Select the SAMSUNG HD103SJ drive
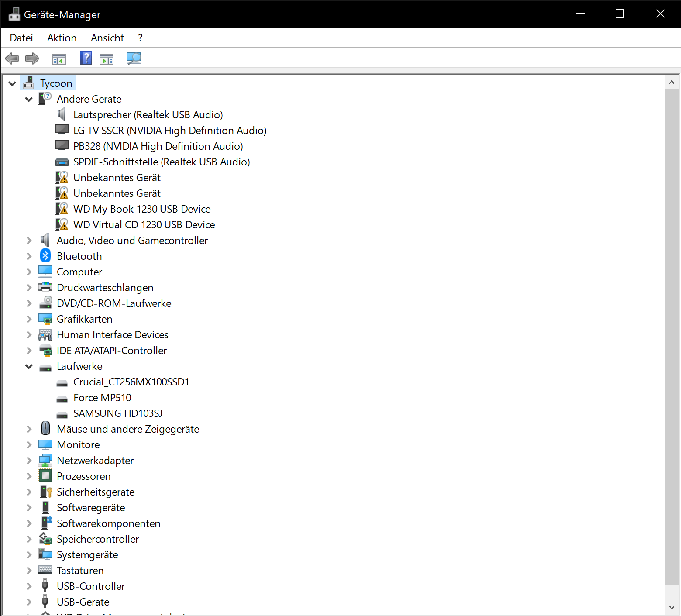Viewport: 681px width, 616px height. pyautogui.click(x=118, y=413)
